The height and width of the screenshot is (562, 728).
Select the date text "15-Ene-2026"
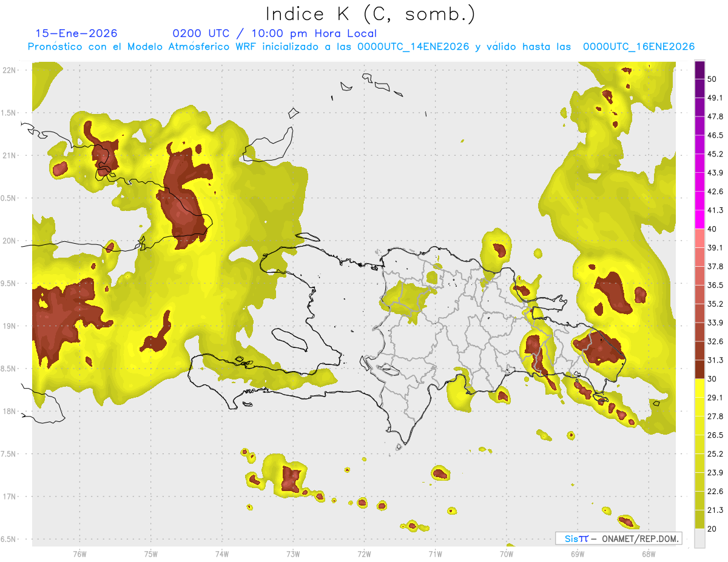point(76,33)
